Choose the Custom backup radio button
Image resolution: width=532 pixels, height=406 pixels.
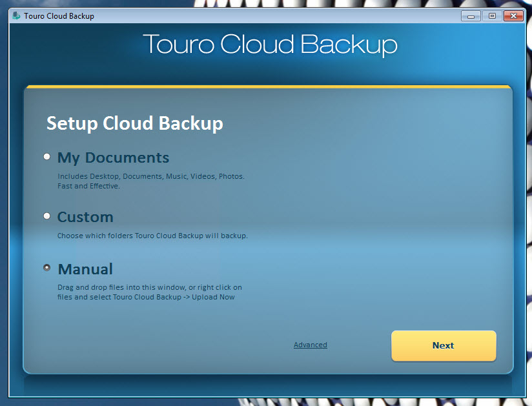(x=47, y=216)
